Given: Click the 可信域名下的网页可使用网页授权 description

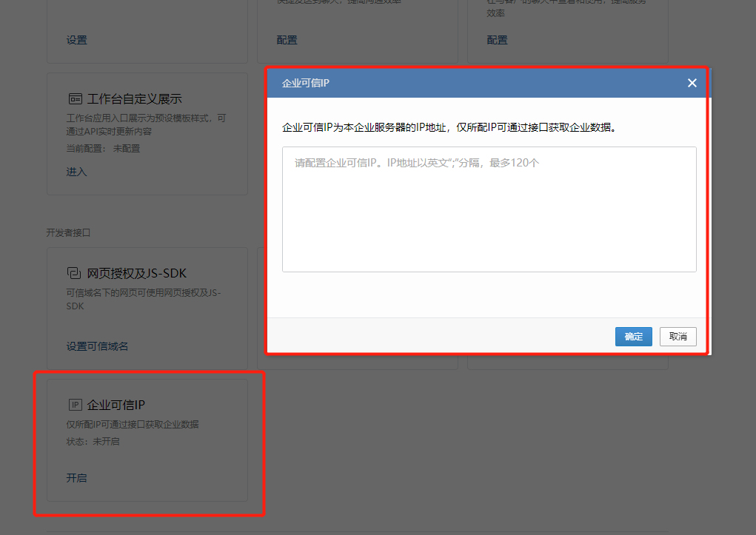Looking at the screenshot, I should [x=144, y=299].
